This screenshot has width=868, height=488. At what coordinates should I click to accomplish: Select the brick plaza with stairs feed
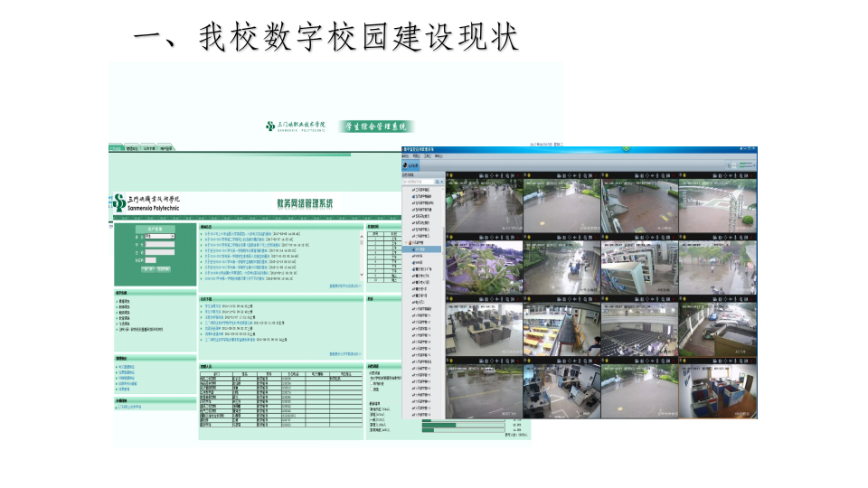click(x=639, y=205)
